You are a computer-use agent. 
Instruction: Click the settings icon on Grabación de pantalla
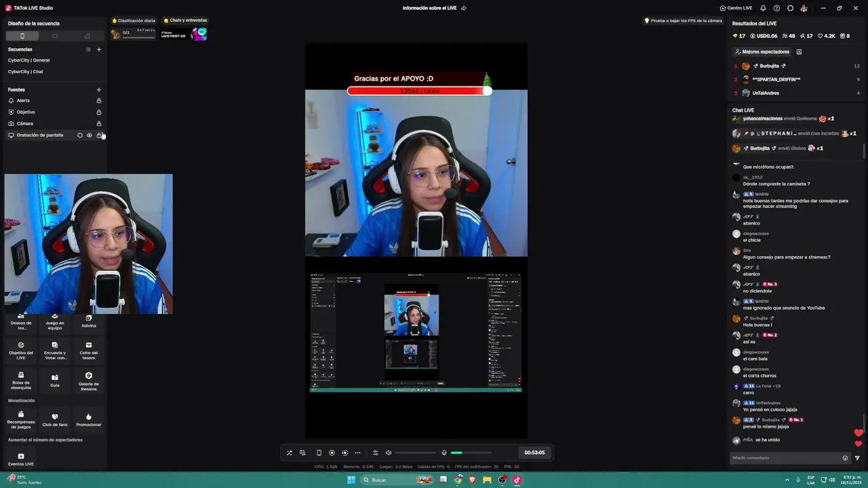click(x=80, y=135)
